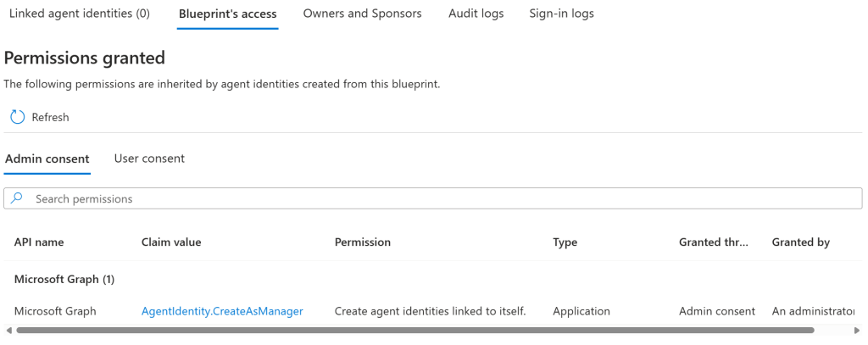Click the scrollbar's right arrow

click(859, 330)
